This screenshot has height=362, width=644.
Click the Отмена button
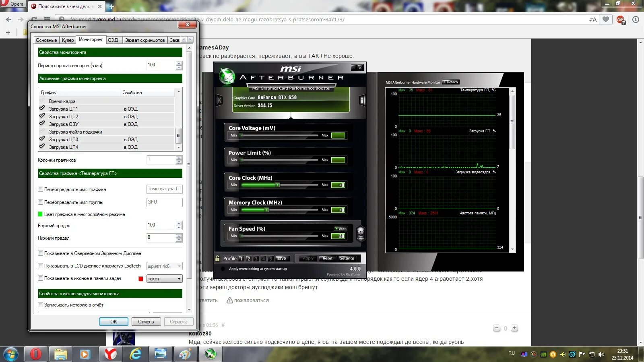(x=146, y=322)
